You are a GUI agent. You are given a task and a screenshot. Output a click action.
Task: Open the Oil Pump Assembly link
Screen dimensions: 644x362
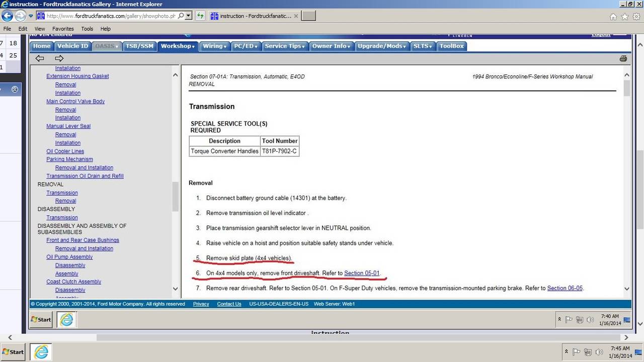(69, 257)
